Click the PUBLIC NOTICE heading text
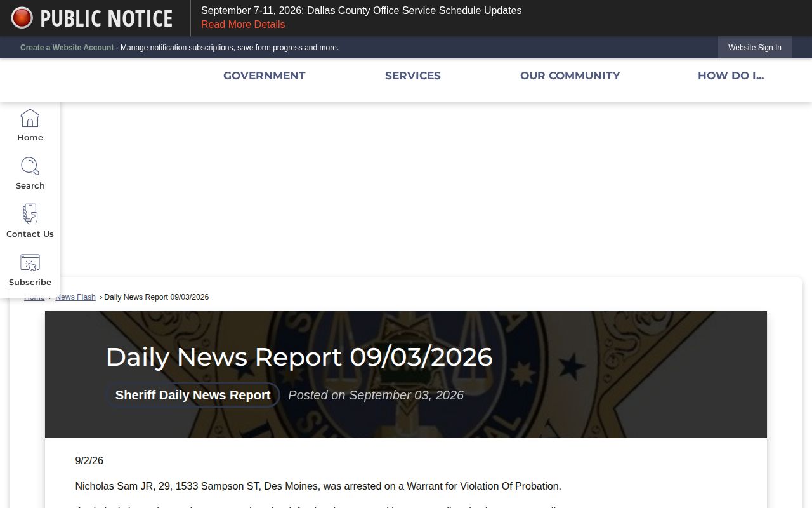Screen dimensions: 812x508 [106, 18]
